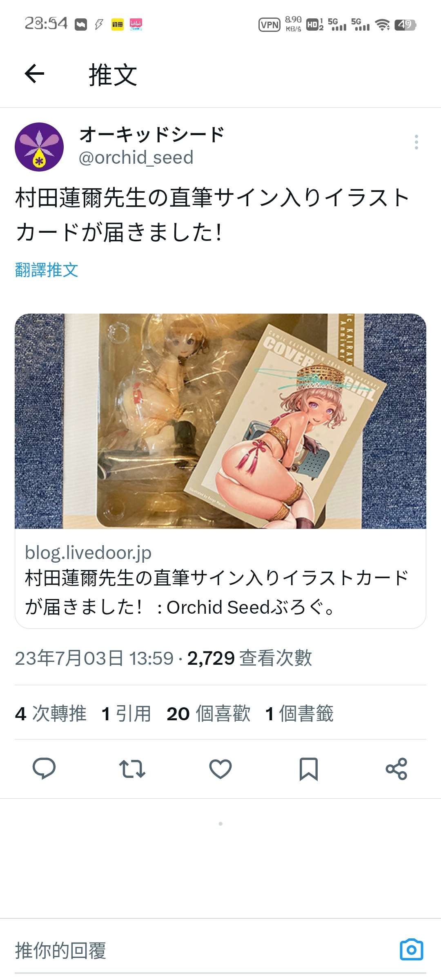Like the tweet with the heart icon
This screenshot has height=980, width=441.
point(220,769)
